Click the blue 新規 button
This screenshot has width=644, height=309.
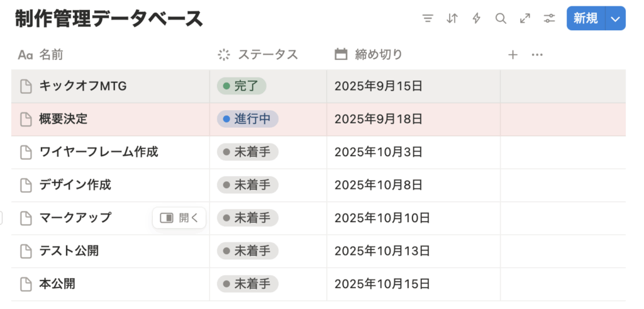point(586,18)
